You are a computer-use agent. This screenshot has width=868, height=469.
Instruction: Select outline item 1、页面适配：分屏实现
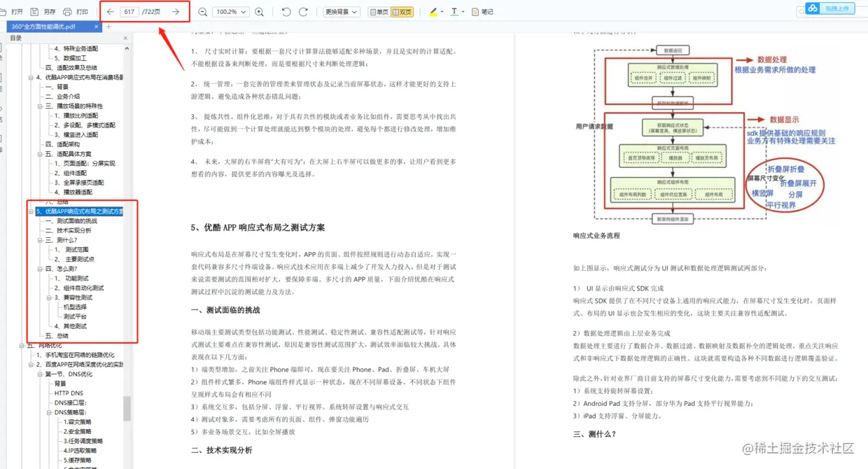point(85,164)
